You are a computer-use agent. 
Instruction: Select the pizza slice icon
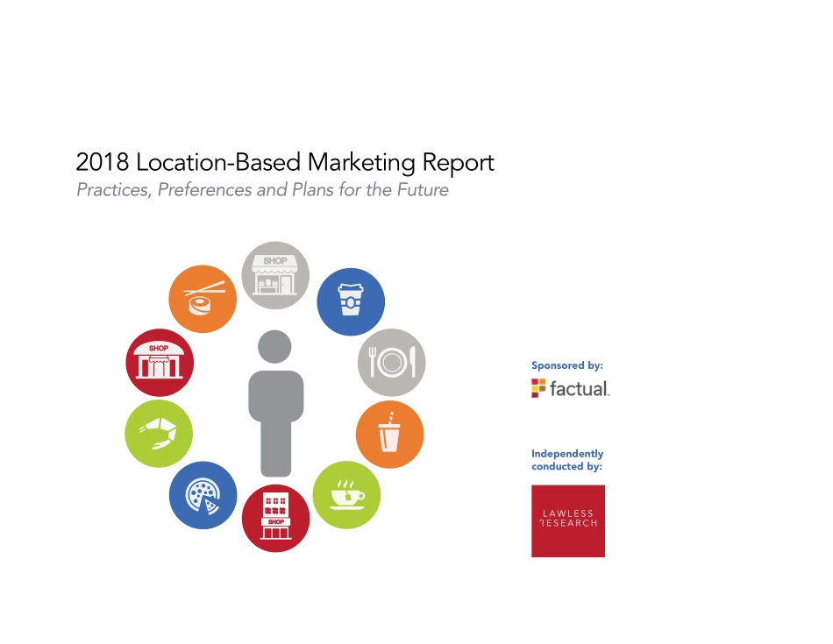tap(203, 495)
